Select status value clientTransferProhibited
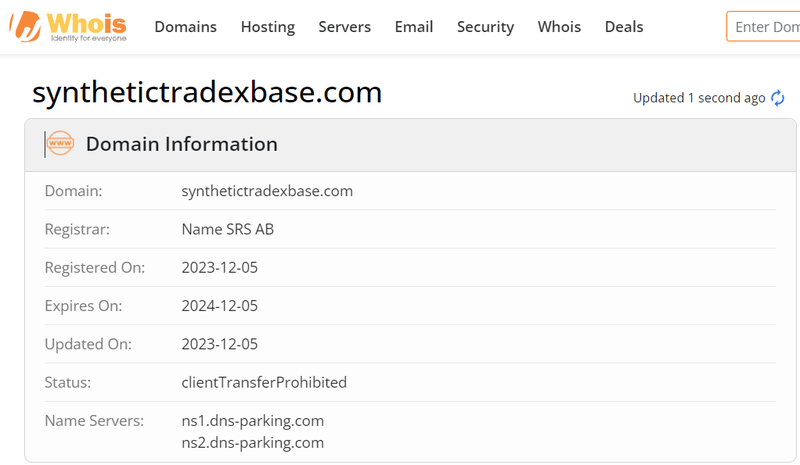This screenshot has height=465, width=800. pos(264,382)
